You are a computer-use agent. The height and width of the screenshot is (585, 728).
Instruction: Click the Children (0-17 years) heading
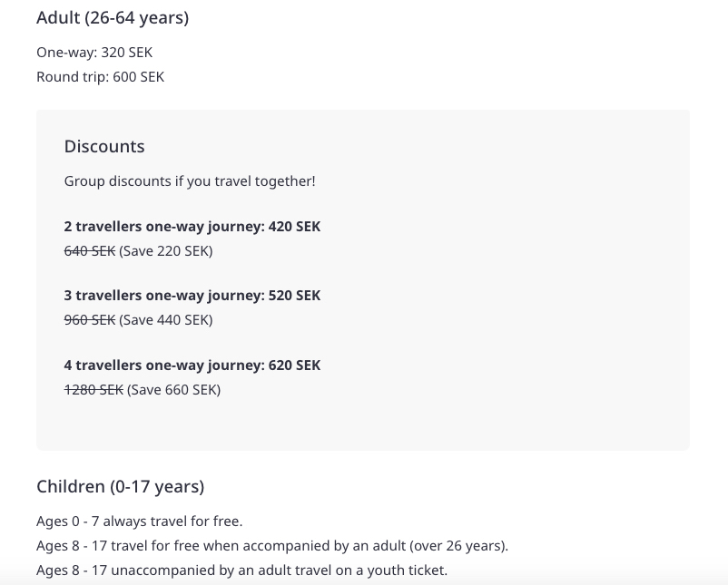[x=120, y=487]
